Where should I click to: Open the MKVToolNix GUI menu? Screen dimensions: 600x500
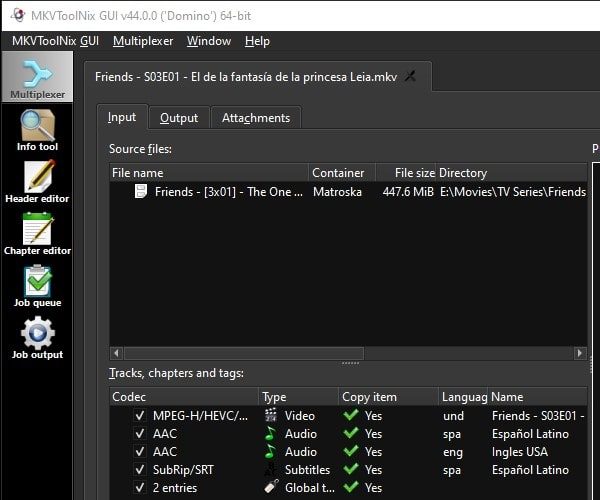pos(55,41)
